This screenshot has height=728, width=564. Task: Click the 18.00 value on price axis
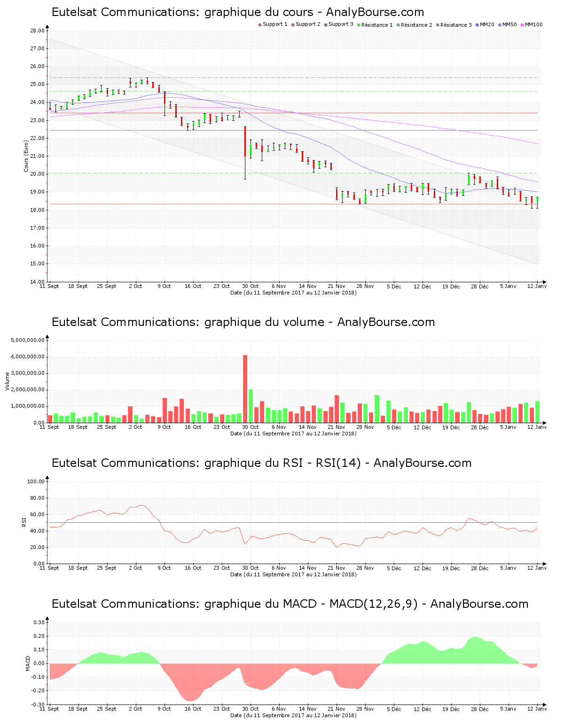(x=37, y=210)
